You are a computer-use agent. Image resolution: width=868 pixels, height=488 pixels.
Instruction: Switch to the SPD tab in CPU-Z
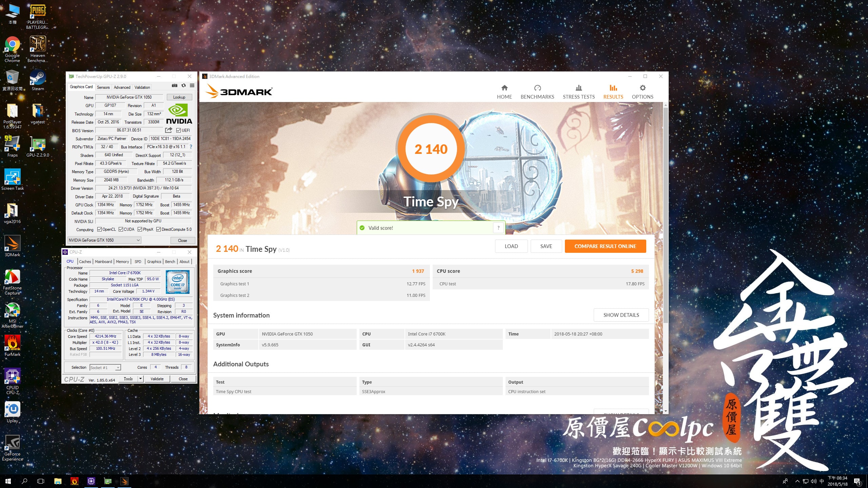click(x=138, y=262)
